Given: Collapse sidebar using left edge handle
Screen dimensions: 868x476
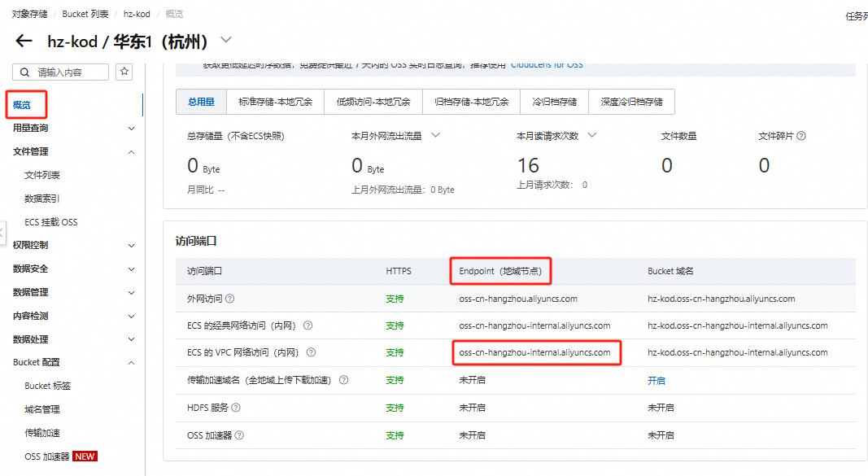Looking at the screenshot, I should point(2,233).
